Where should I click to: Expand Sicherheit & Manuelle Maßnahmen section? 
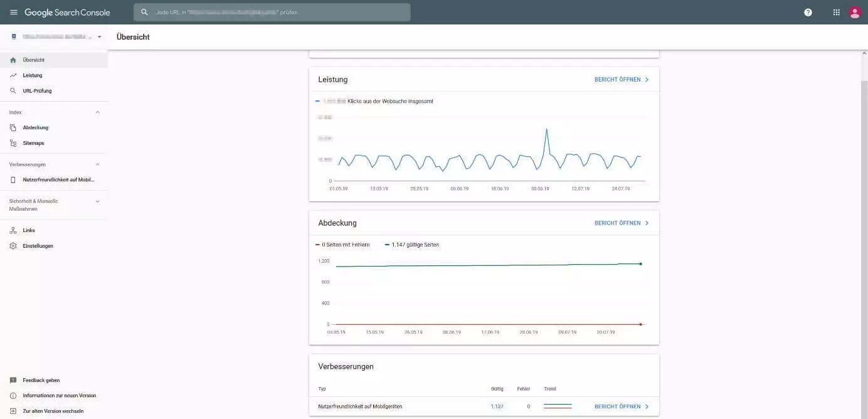click(x=97, y=201)
